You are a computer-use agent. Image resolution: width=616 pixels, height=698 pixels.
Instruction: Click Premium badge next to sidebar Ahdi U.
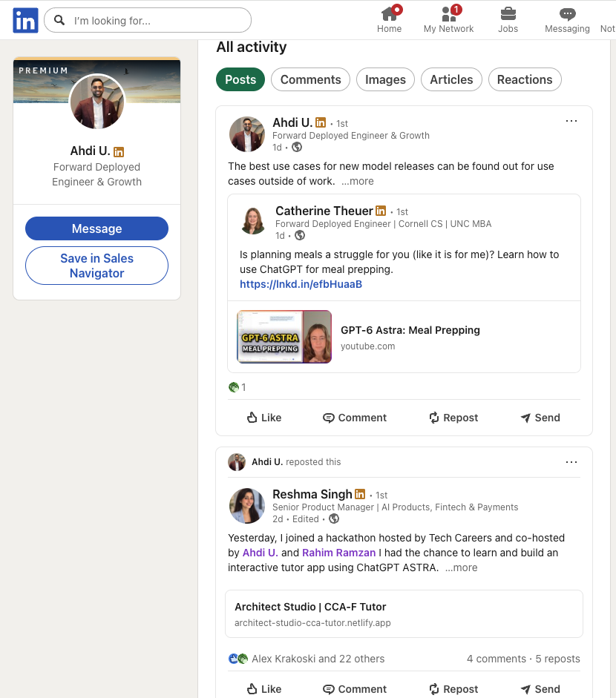click(x=119, y=152)
